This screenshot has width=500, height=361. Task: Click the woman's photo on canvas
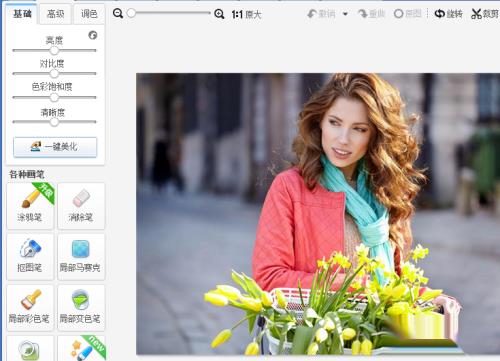pyautogui.click(x=318, y=213)
